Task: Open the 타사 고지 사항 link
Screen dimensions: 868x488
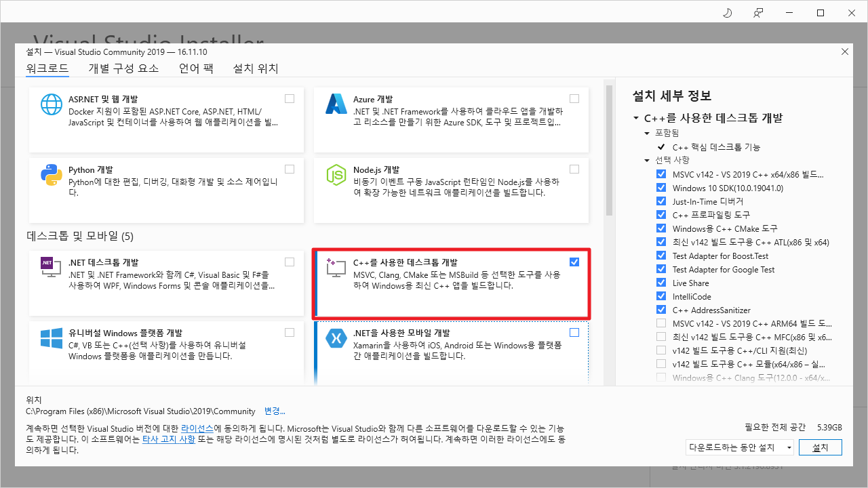Action: [x=169, y=439]
